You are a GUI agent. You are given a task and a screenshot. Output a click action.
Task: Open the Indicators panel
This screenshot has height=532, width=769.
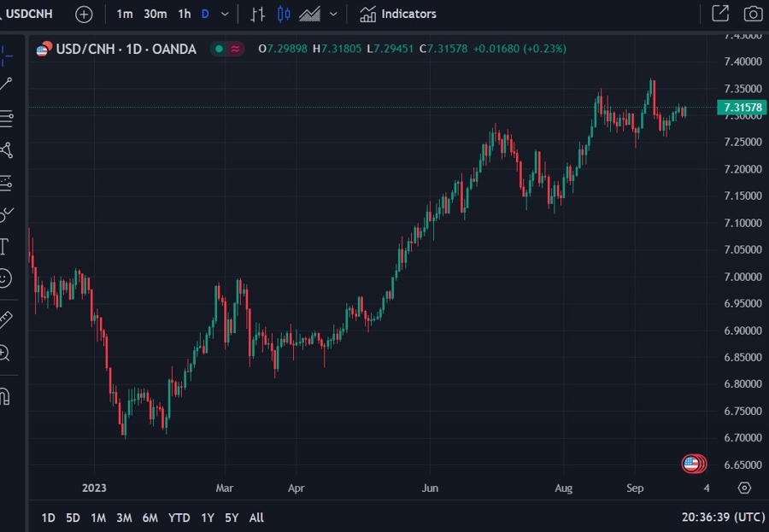click(x=398, y=14)
